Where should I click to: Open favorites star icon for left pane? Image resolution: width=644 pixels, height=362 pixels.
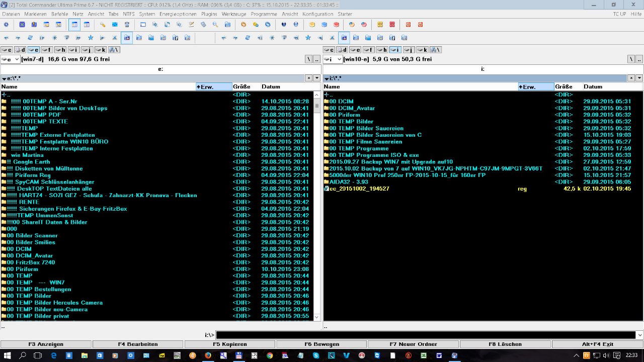(91, 38)
